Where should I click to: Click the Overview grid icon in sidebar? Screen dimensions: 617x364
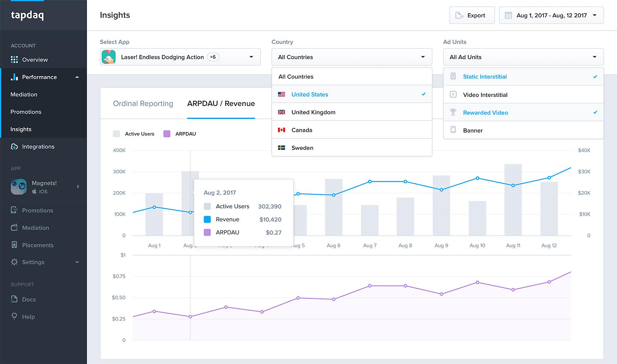click(x=14, y=60)
